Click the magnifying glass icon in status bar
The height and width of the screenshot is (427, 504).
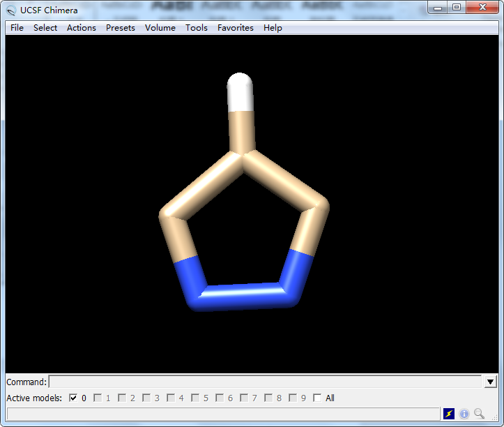pyautogui.click(x=479, y=414)
